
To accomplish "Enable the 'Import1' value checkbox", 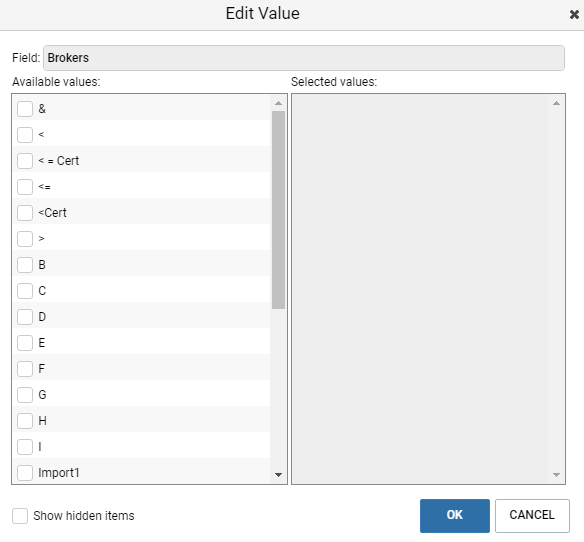I will [25, 473].
